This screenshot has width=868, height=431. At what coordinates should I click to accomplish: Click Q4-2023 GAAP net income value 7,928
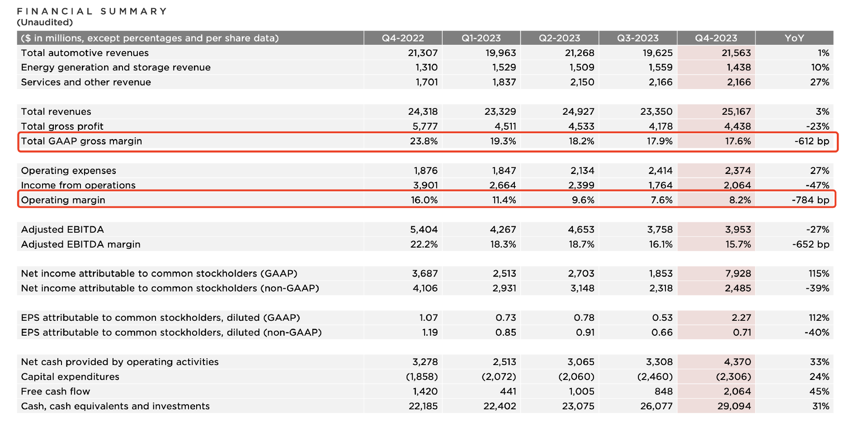(x=738, y=273)
